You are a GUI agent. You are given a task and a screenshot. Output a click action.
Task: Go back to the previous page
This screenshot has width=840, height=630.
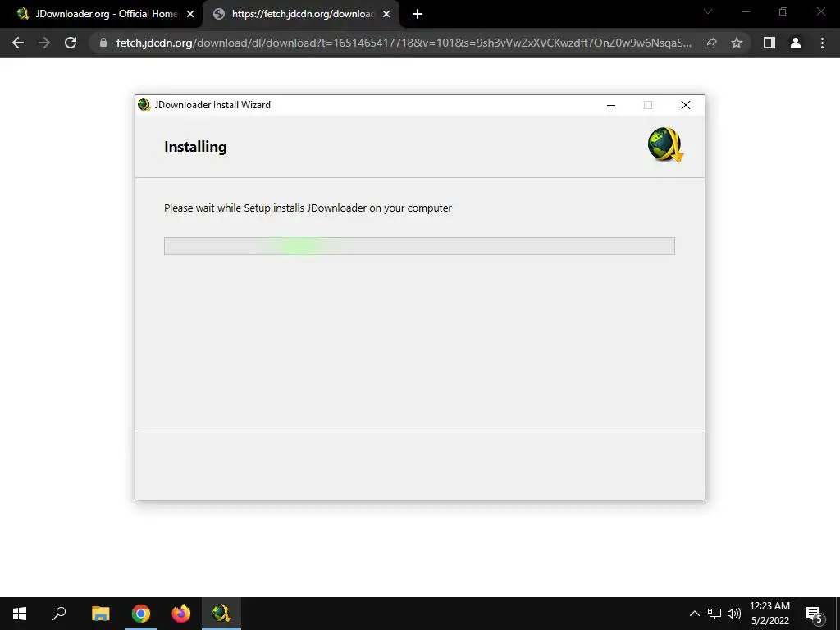click(x=18, y=43)
